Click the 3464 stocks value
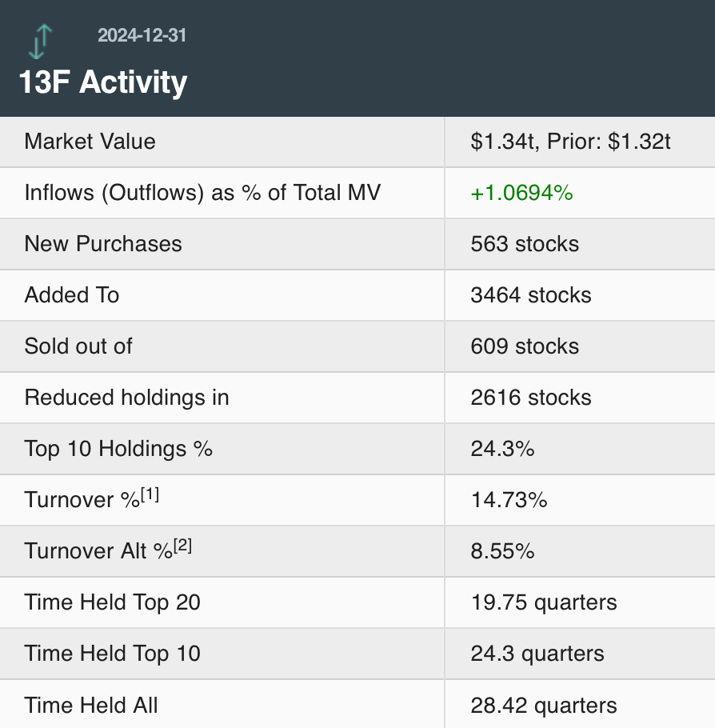Screen dimensions: 715x728 (x=531, y=295)
